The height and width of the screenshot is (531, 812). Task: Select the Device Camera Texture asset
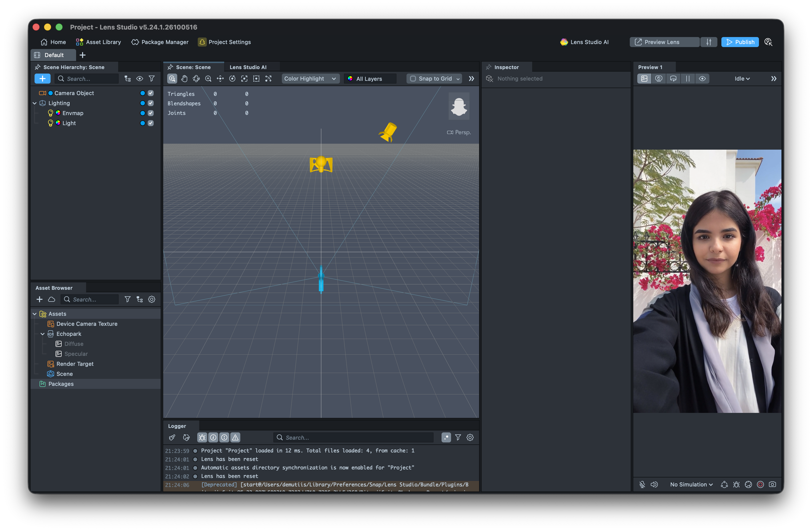pos(87,324)
